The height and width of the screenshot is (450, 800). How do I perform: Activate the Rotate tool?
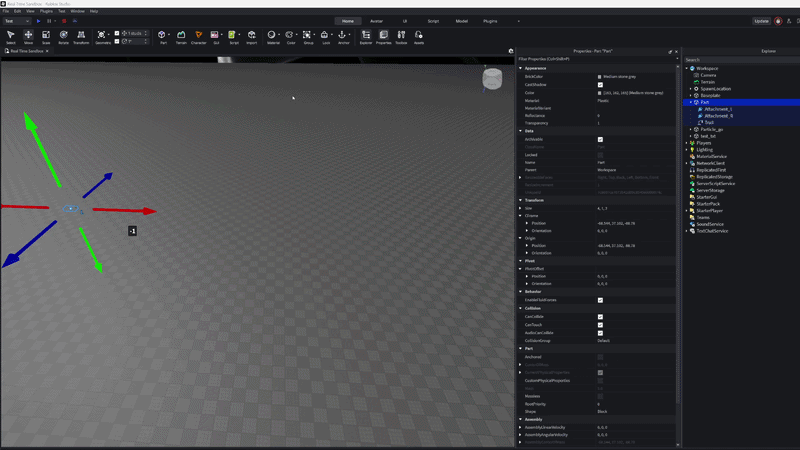click(63, 36)
